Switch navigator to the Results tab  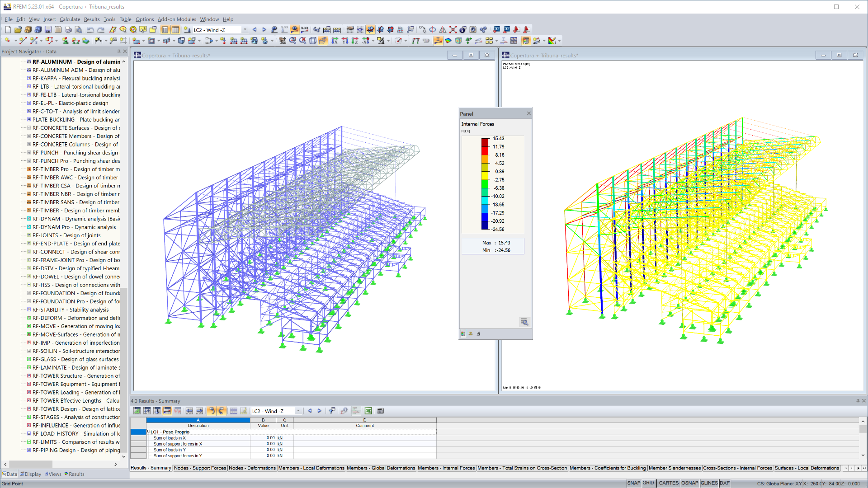(x=75, y=474)
